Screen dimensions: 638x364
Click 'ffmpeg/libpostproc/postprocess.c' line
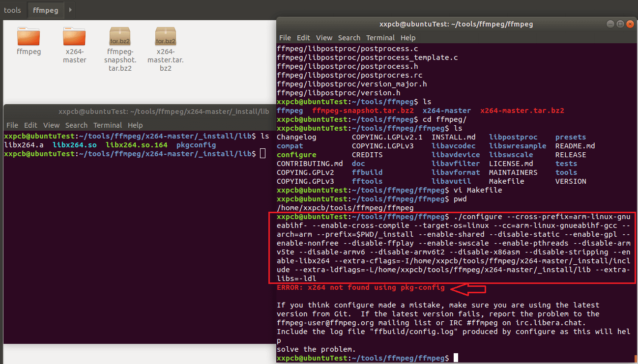coord(348,49)
